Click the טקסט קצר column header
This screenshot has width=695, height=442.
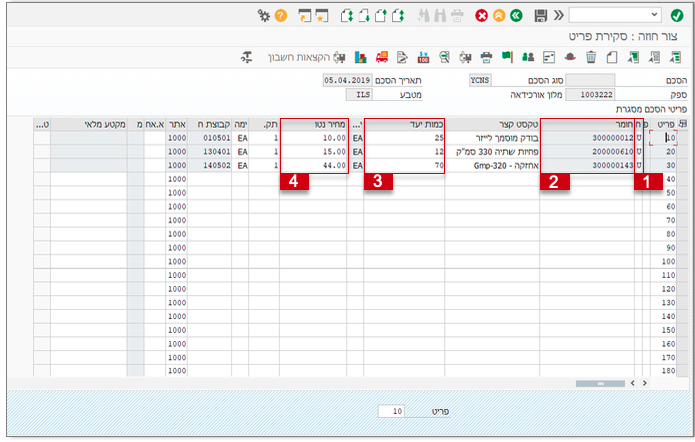coord(492,125)
